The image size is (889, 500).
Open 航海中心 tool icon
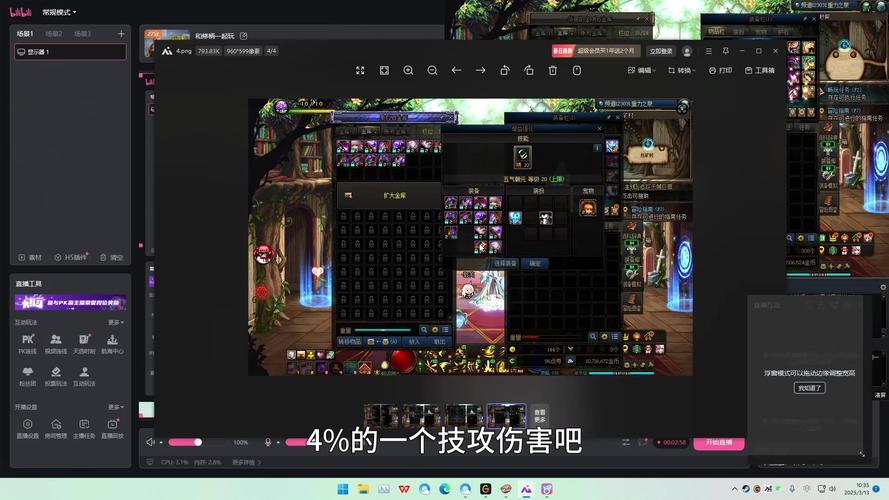112,344
